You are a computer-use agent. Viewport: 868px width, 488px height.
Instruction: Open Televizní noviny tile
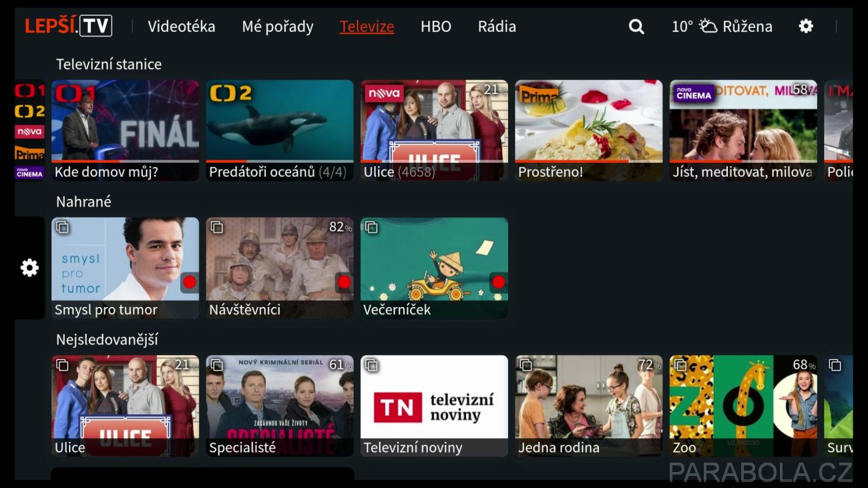435,406
